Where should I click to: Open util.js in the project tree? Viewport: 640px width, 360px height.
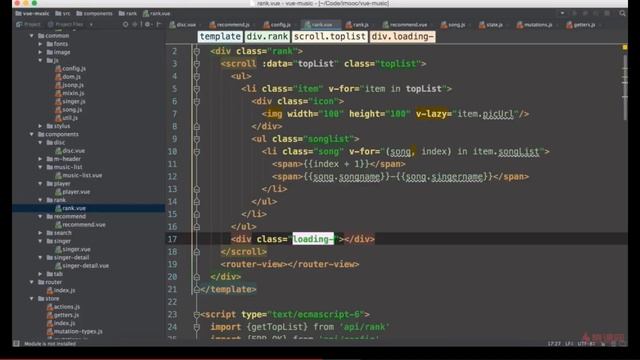66,118
